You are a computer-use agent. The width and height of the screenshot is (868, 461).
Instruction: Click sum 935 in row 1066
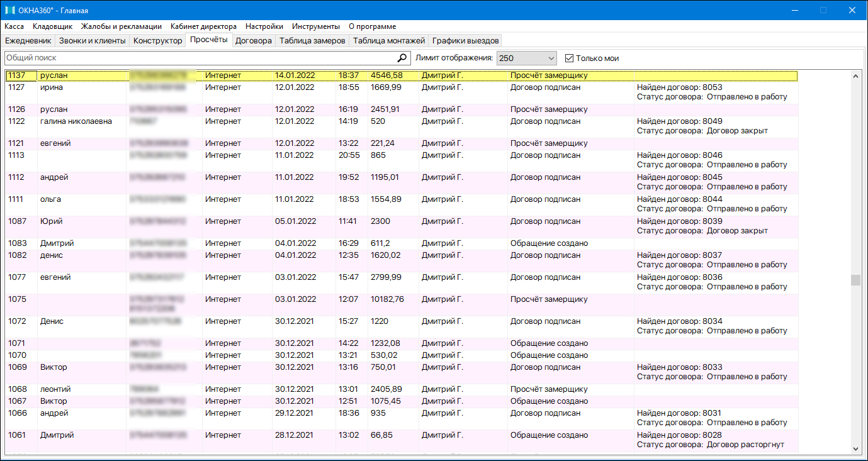click(x=378, y=413)
